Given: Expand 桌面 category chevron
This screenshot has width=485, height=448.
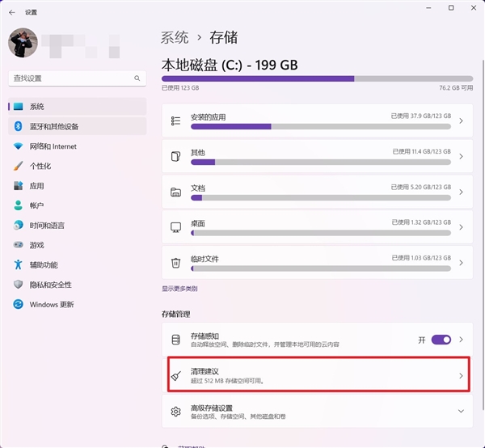Looking at the screenshot, I should click(462, 227).
